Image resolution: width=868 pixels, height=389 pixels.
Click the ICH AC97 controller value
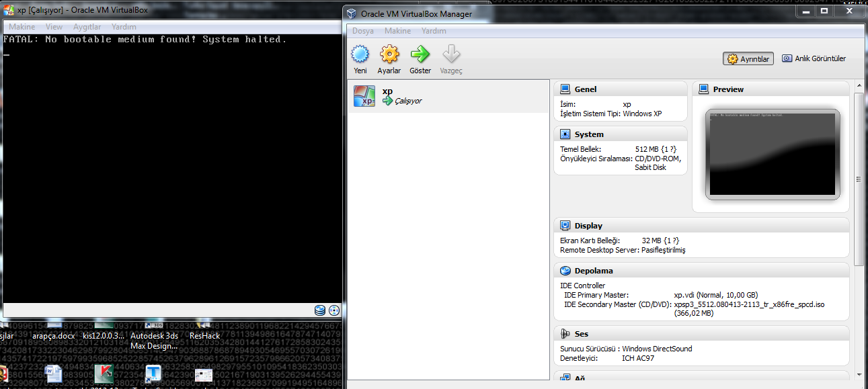pyautogui.click(x=638, y=358)
